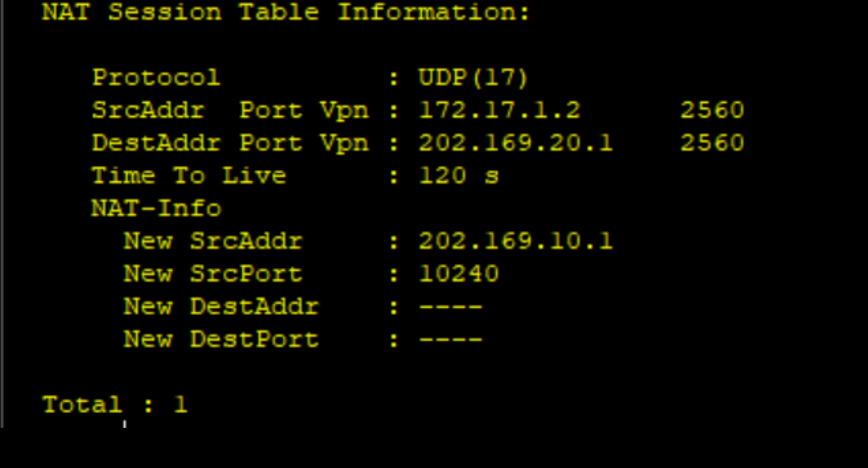Image resolution: width=868 pixels, height=468 pixels.
Task: Click the NAT-Info section header
Action: click(155, 209)
